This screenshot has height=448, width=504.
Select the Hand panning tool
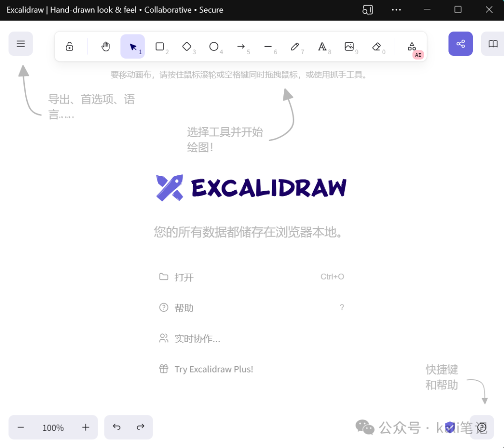(x=105, y=47)
